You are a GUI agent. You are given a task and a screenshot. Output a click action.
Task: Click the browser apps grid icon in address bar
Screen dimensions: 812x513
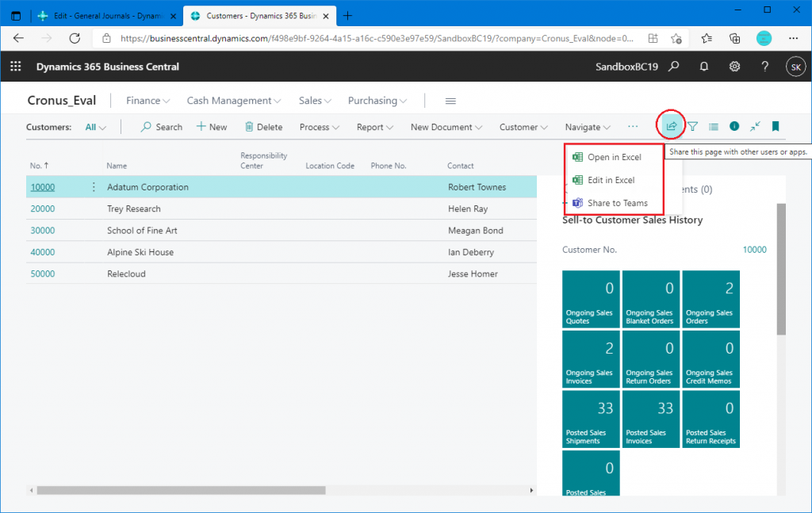coord(653,38)
